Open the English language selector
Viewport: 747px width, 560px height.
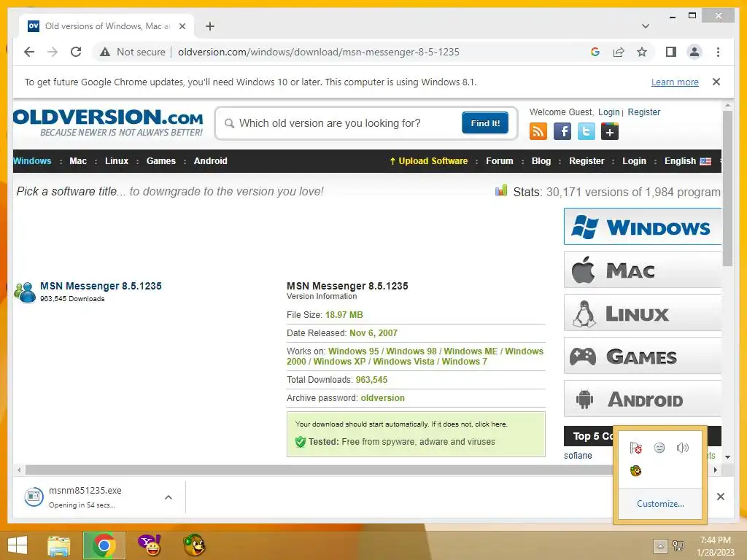coord(687,161)
